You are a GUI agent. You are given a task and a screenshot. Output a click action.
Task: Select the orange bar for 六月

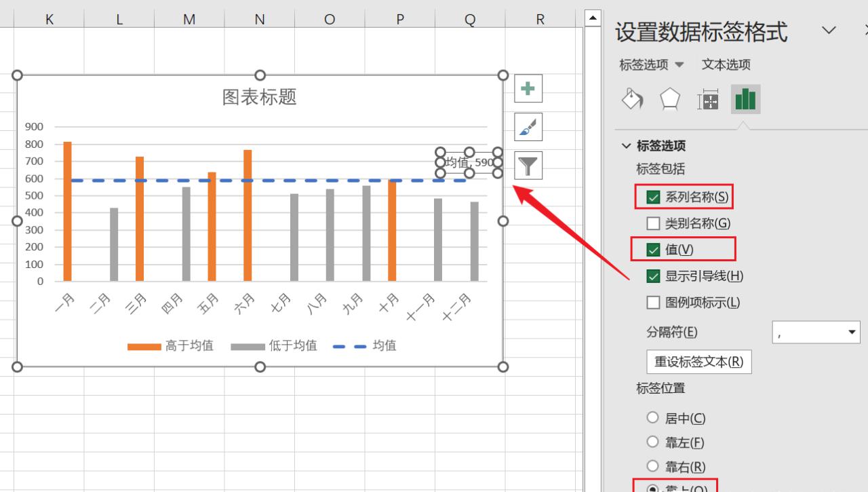(x=248, y=215)
